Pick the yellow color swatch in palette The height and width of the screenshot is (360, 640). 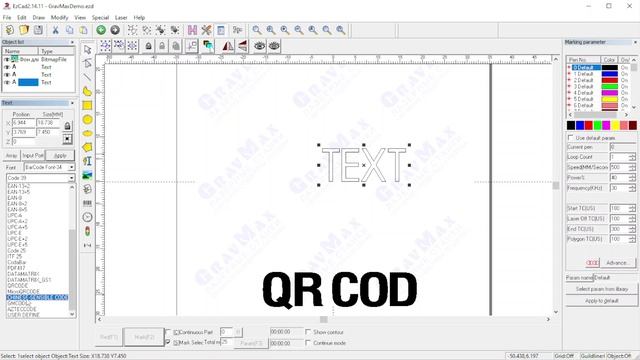tap(615, 125)
